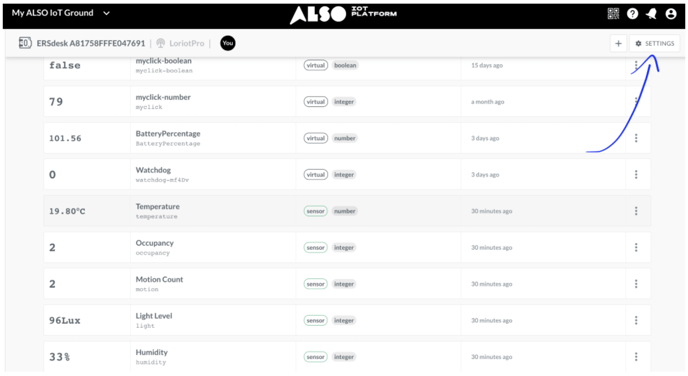Open the help question mark icon
Image resolution: width=688 pixels, height=376 pixels.
click(x=632, y=14)
